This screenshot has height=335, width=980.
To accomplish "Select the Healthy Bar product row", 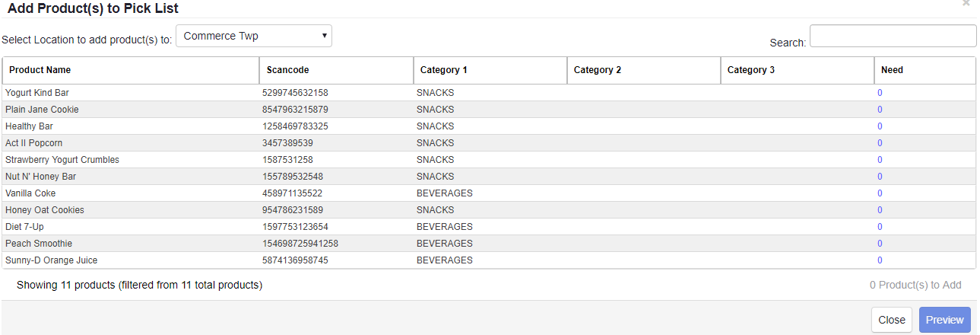I will [x=29, y=126].
